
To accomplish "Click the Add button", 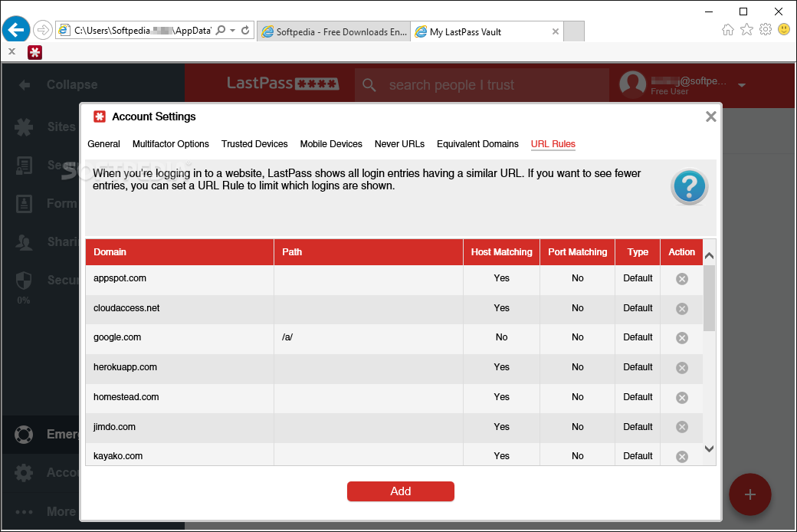I will pyautogui.click(x=401, y=491).
